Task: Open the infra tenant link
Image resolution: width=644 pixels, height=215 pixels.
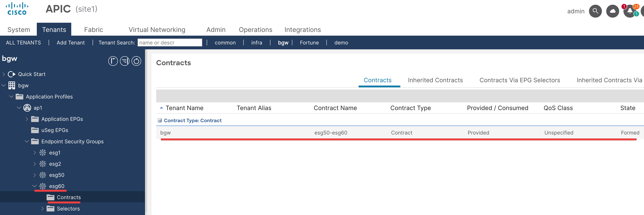Action: 256,43
